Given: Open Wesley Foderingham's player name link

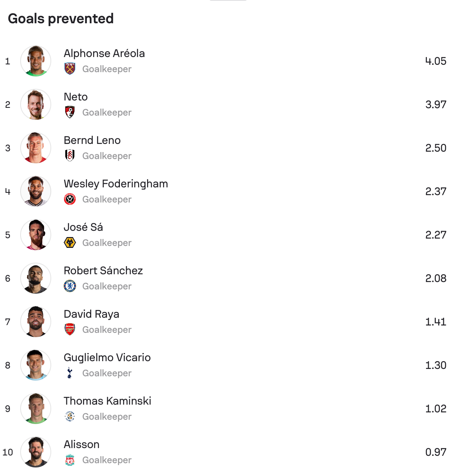Looking at the screenshot, I should 116,184.
